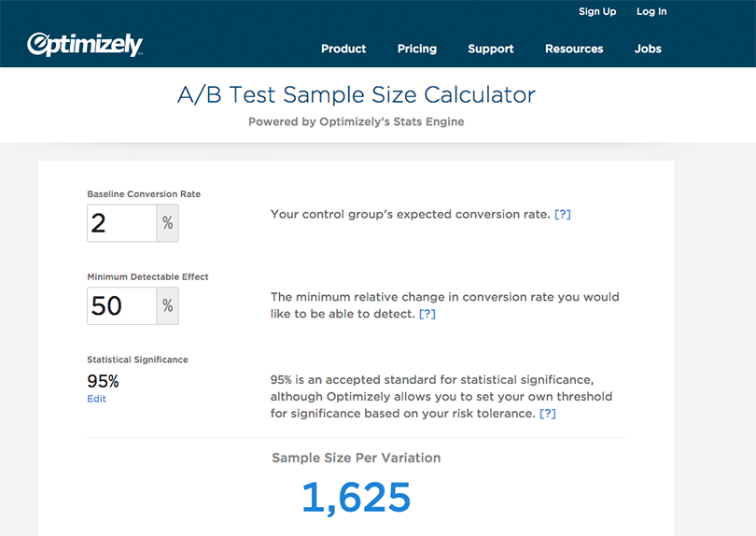
Task: Click the Sign Up link
Action: (x=597, y=11)
